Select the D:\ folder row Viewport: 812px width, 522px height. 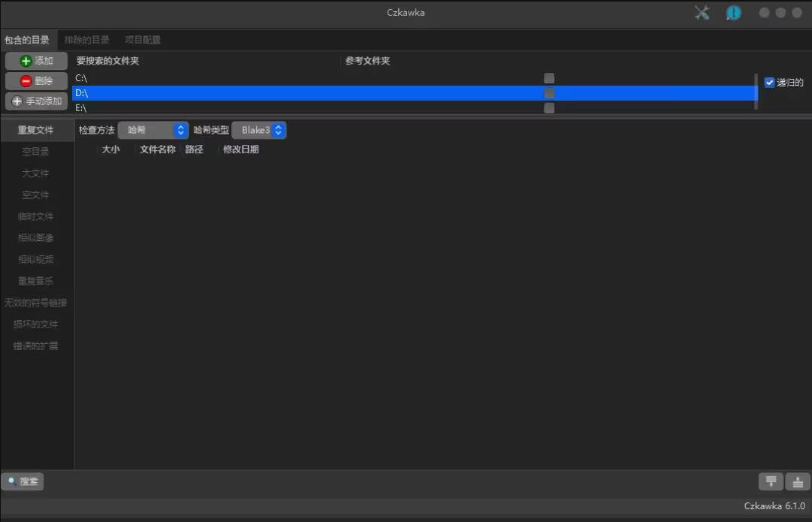pos(300,93)
